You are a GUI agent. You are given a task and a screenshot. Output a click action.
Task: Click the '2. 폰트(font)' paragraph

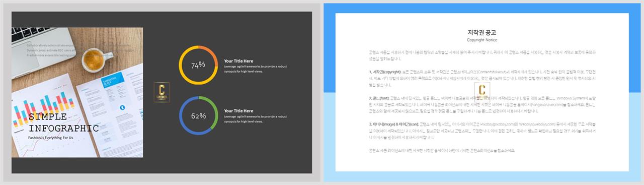click(x=482, y=105)
